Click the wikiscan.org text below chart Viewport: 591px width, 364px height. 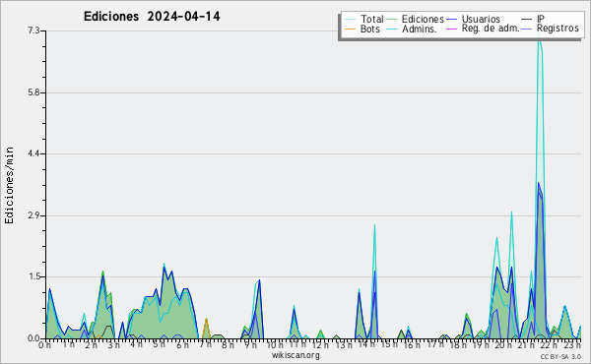[x=295, y=355]
